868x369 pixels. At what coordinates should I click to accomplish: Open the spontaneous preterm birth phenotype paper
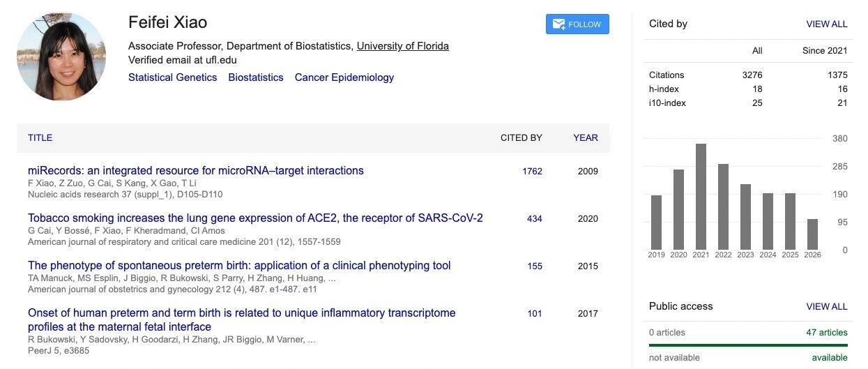coord(239,266)
